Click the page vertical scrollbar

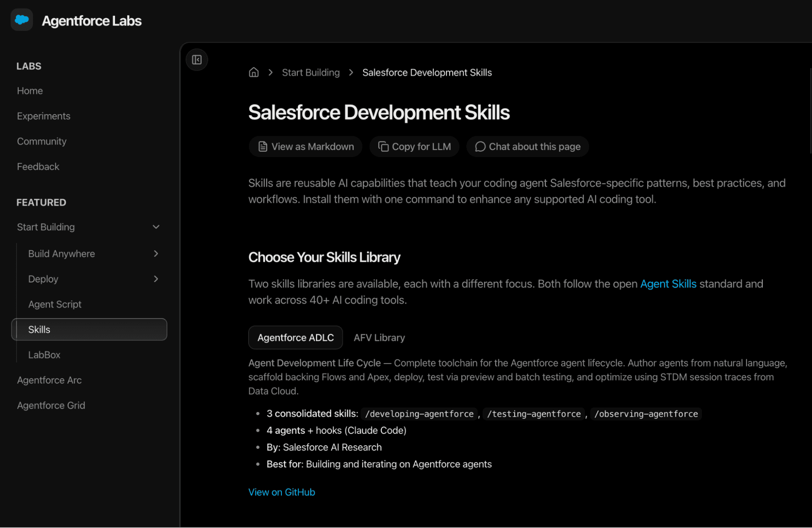810,111
